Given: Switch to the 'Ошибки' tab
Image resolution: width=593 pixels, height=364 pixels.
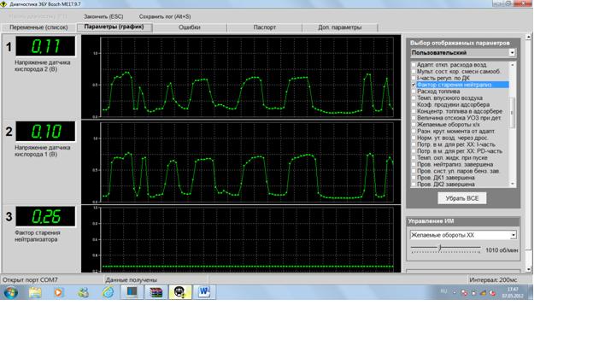Looking at the screenshot, I should pyautogui.click(x=190, y=28).
